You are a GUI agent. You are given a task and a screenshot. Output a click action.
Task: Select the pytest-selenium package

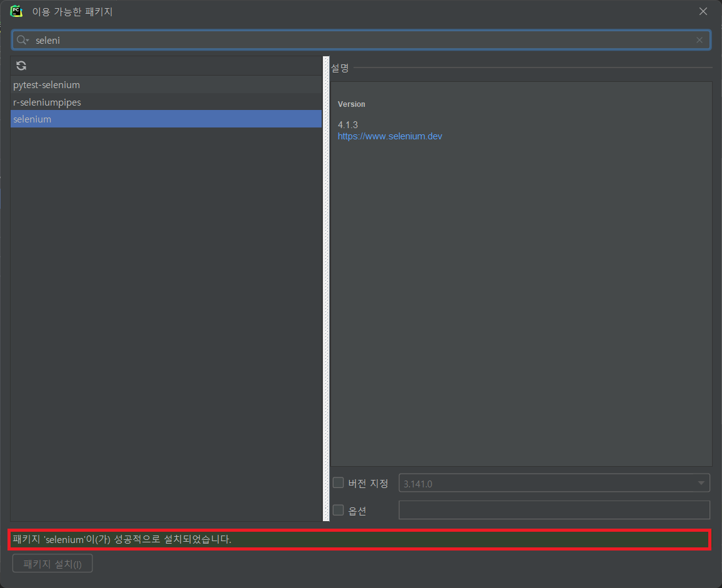click(166, 85)
